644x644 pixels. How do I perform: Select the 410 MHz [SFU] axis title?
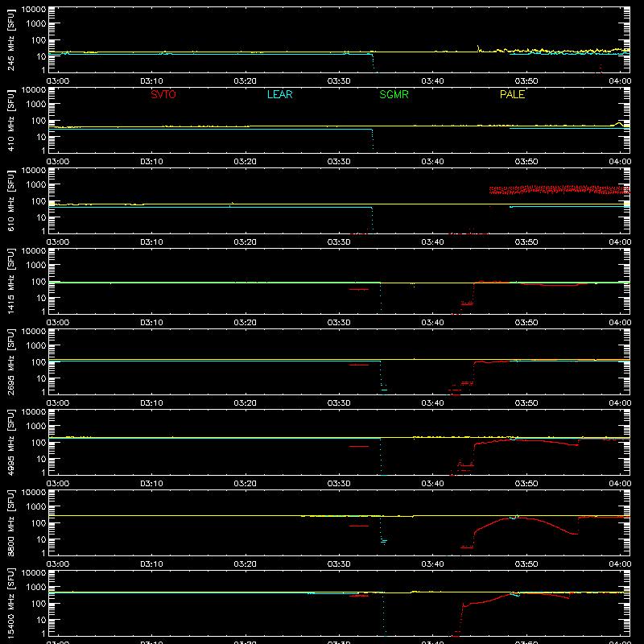click(x=11, y=120)
